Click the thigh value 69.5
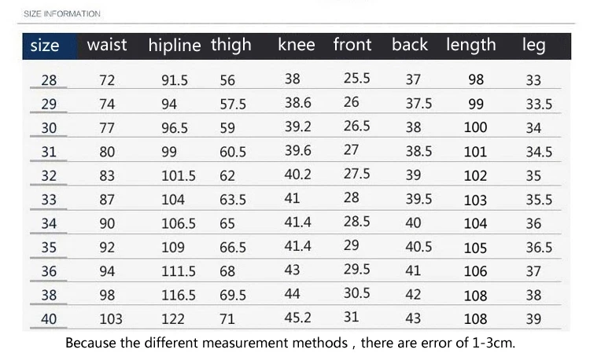This screenshot has height=364, width=590. point(233,295)
